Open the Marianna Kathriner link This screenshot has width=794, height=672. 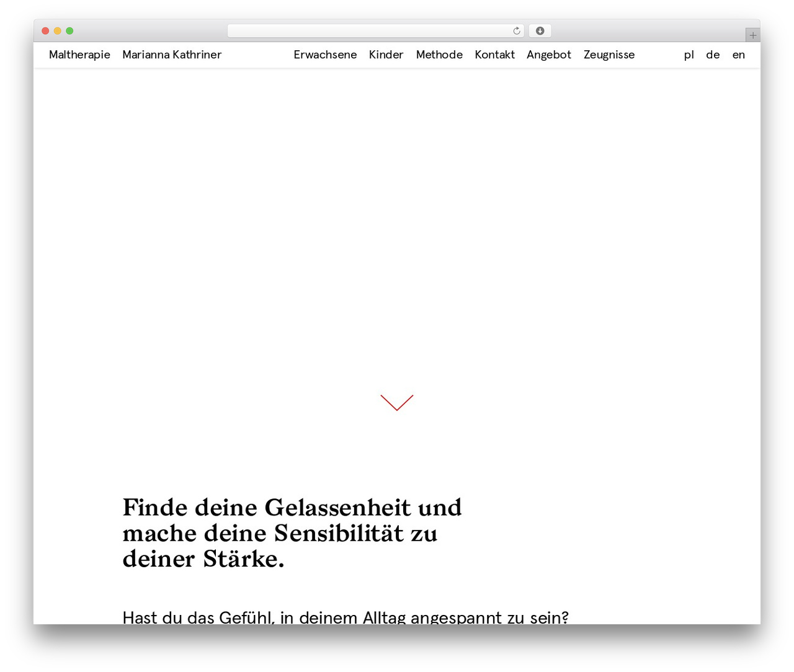pyautogui.click(x=172, y=55)
